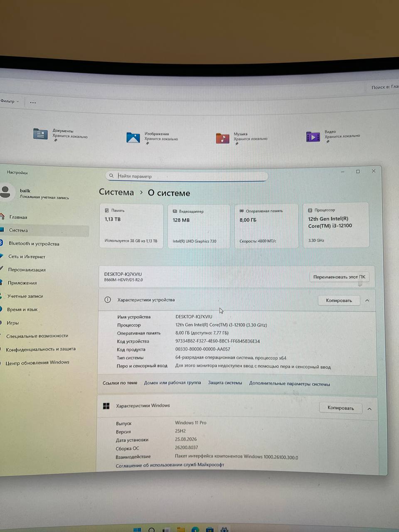Select Система in the Settings sidebar
The height and width of the screenshot is (532, 399).
click(44, 230)
